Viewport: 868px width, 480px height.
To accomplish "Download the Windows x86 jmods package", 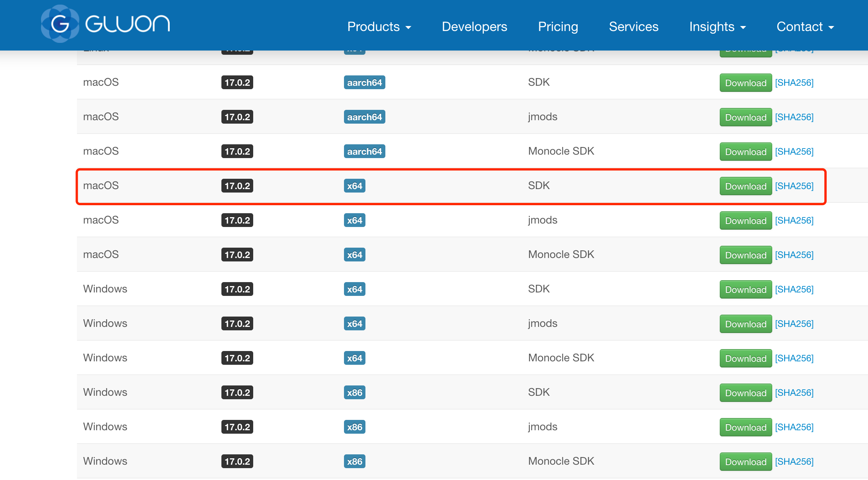I will pyautogui.click(x=745, y=427).
